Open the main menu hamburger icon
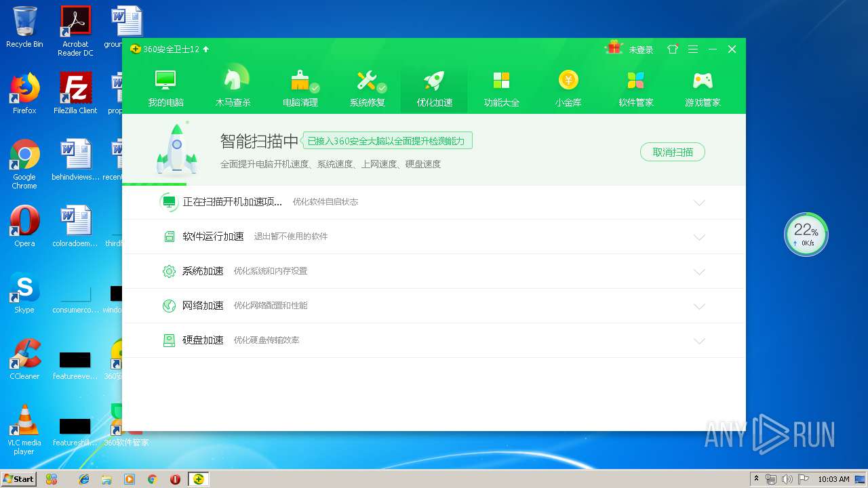Image resolution: width=868 pixels, height=488 pixels. pyautogui.click(x=692, y=49)
